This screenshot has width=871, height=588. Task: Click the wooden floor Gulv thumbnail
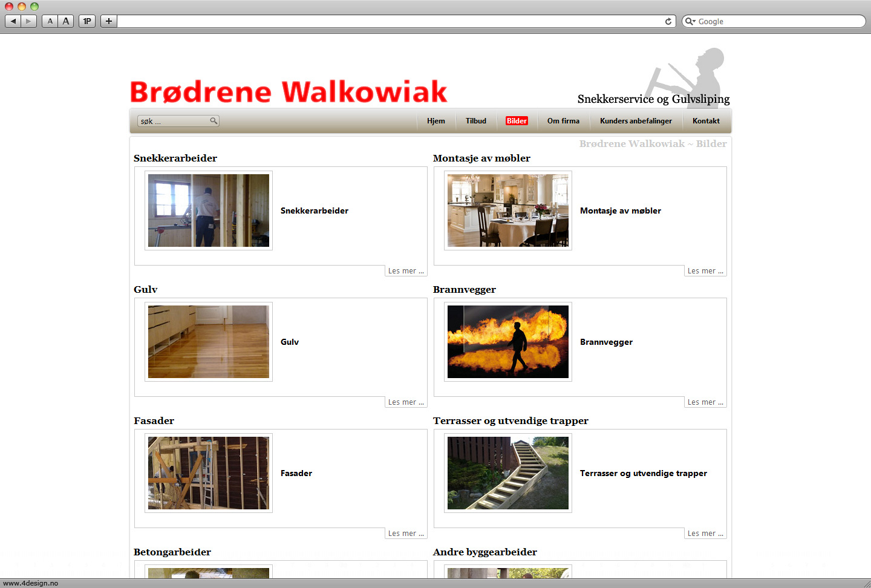pyautogui.click(x=209, y=342)
